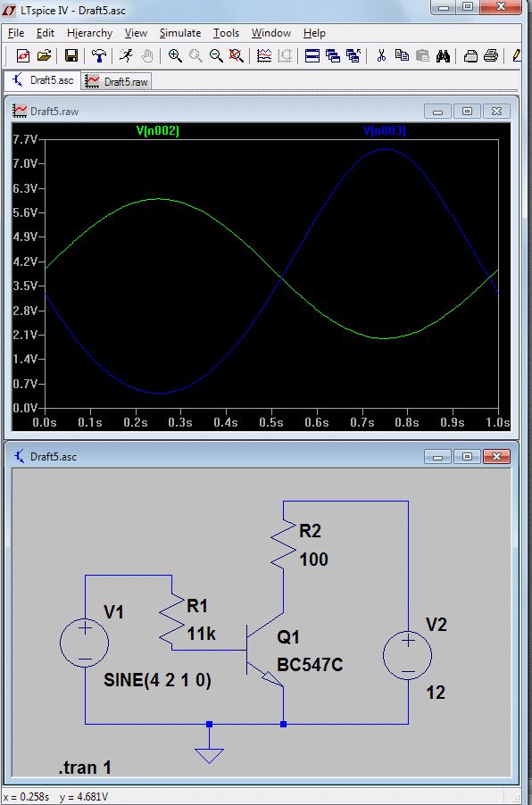Click the 11k resistor value
The width and height of the screenshot is (532, 805).
click(x=202, y=635)
